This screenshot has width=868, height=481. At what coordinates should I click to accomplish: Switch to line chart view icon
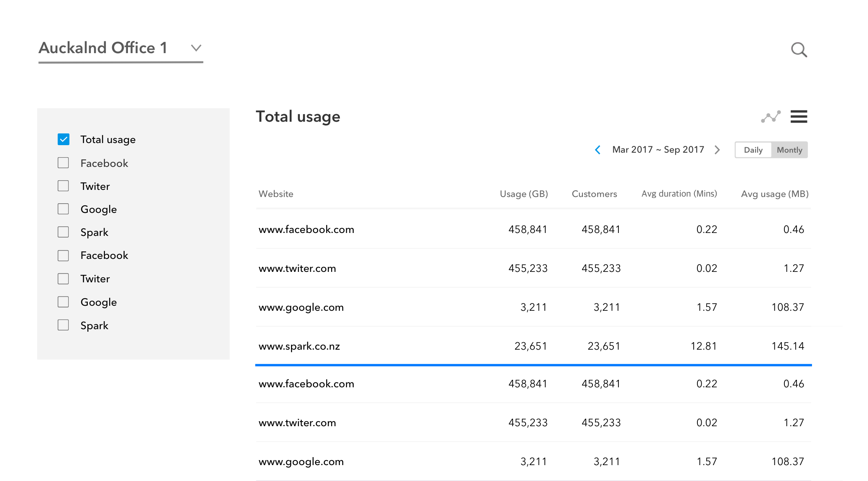771,117
